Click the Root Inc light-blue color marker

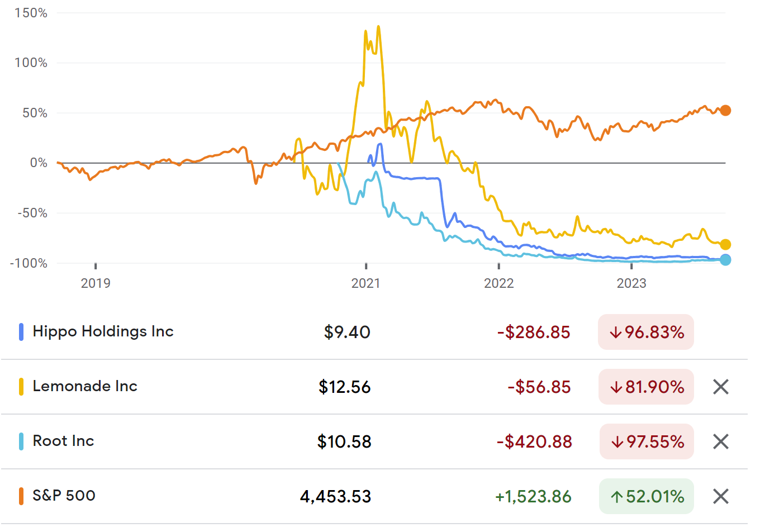21,441
